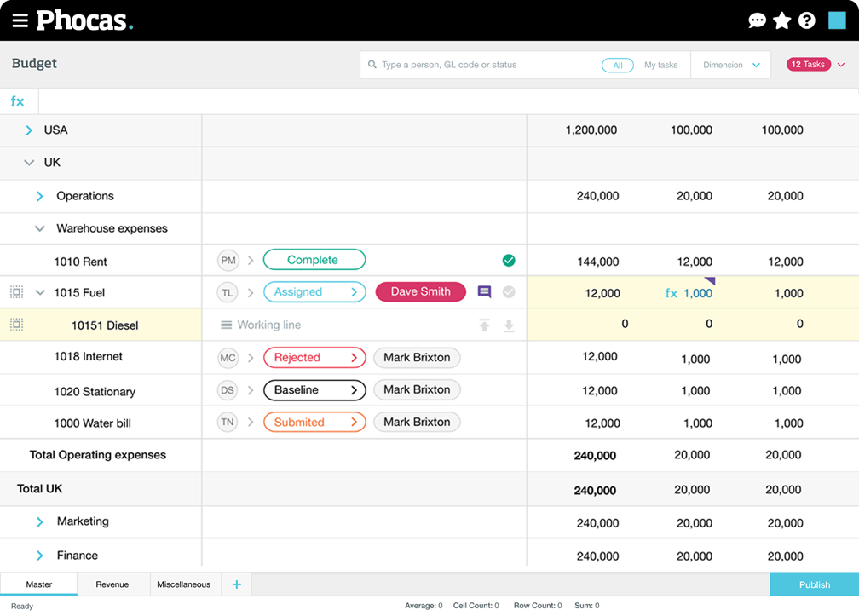This screenshot has width=859, height=616.
Task: Open the 12 Tasks badge
Action: (x=809, y=65)
